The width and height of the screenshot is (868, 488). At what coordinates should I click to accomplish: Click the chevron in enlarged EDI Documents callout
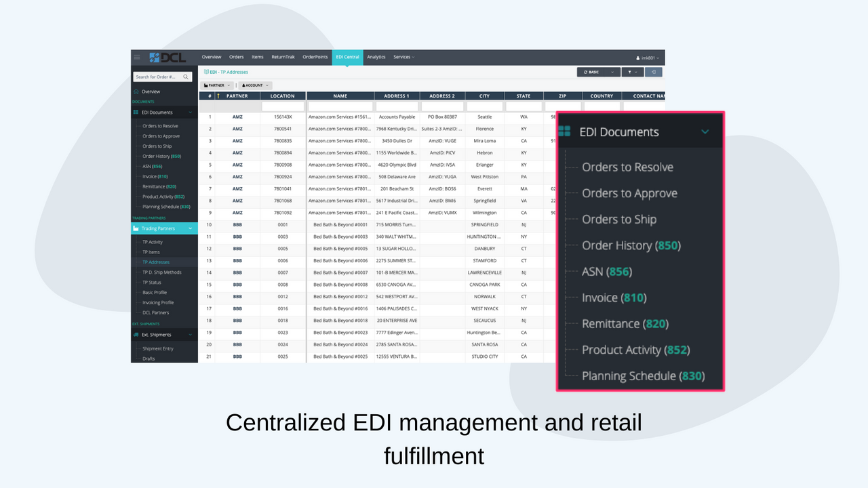pyautogui.click(x=705, y=131)
